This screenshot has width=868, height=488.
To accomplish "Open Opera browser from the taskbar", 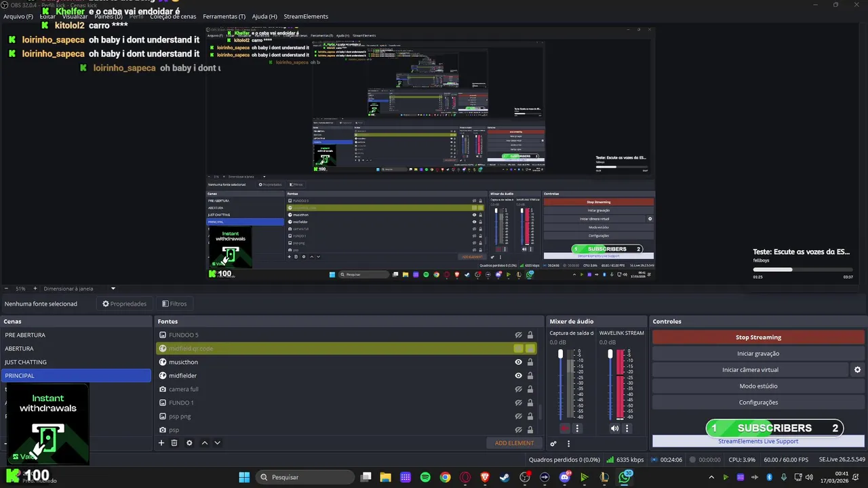I will (465, 477).
